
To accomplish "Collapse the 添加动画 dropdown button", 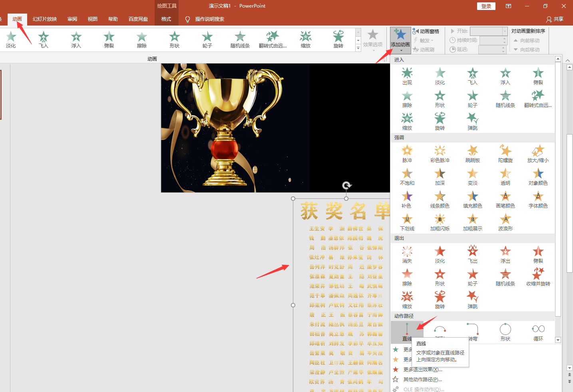I will 400,39.
